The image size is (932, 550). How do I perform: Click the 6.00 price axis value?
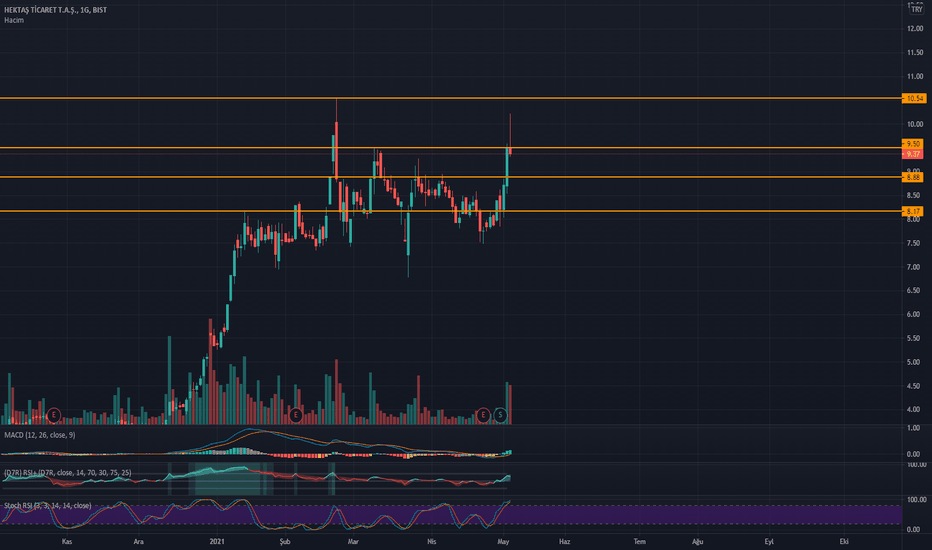pos(913,315)
